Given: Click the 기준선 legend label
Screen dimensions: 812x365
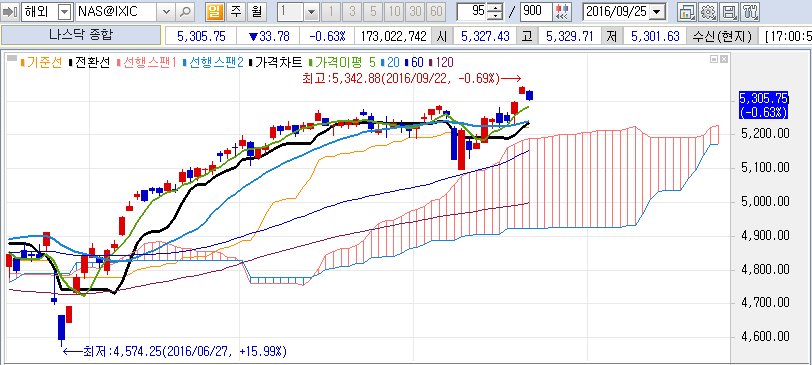Looking at the screenshot, I should pos(44,63).
